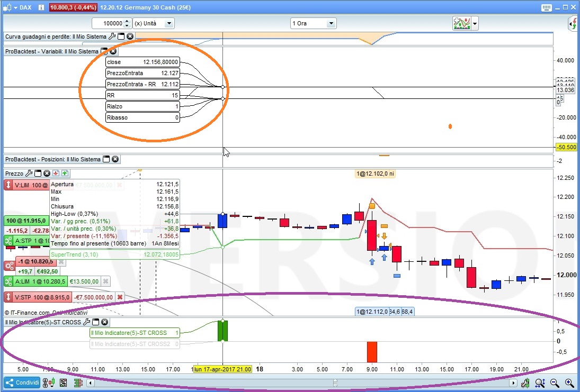Click the lun 17-apr-2017 21.00 date marker
Screen dimensions: 580x392
click(222, 369)
